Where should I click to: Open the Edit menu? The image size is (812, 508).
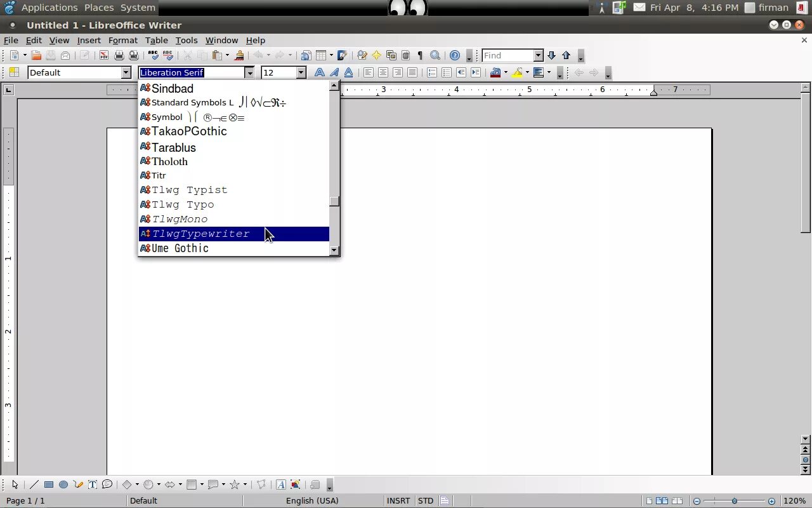click(x=34, y=40)
